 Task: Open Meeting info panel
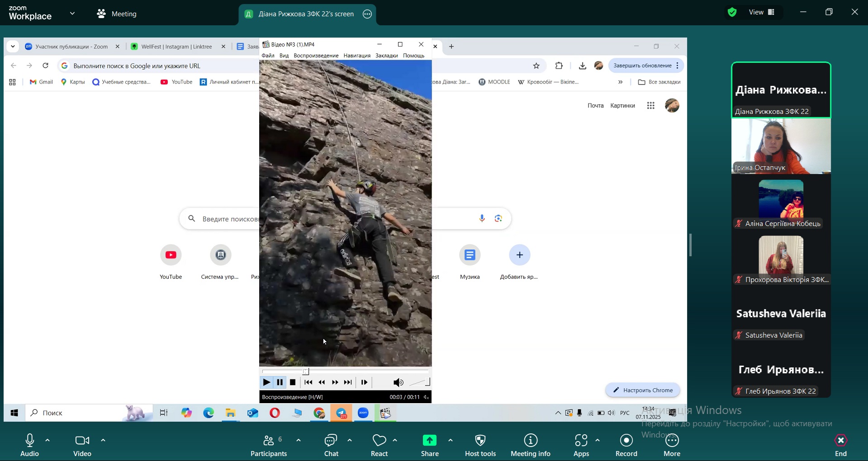530,441
